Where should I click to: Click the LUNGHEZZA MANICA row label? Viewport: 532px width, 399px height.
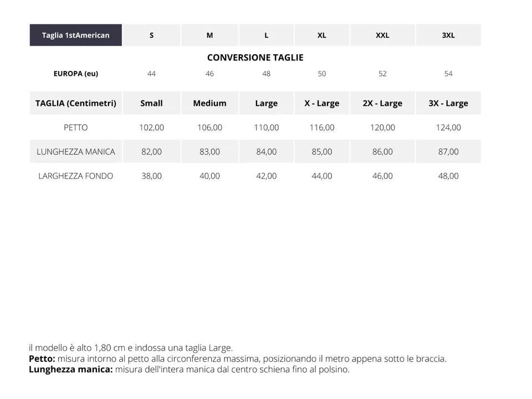76,152
